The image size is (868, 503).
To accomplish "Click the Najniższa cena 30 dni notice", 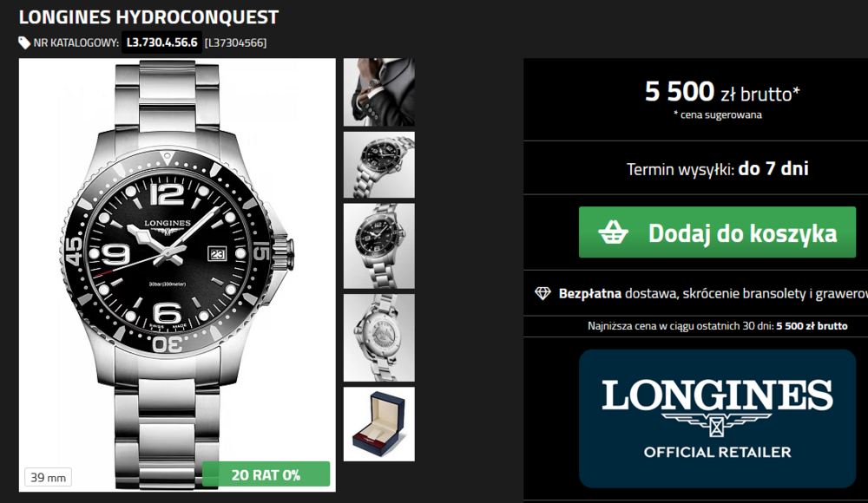I will pyautogui.click(x=718, y=326).
